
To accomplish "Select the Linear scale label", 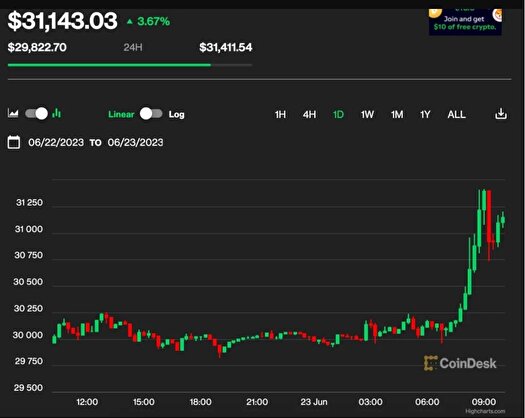I will 121,114.
